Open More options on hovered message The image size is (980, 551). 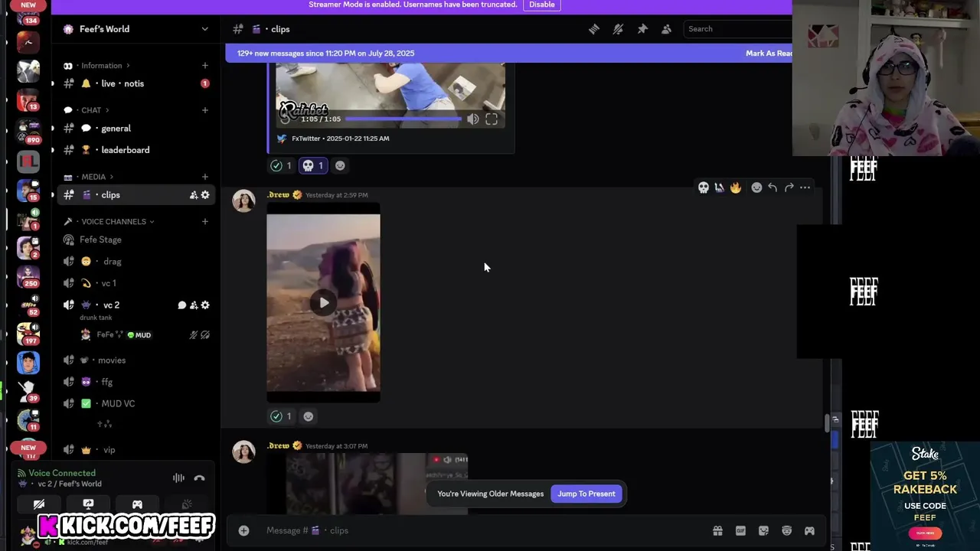pos(805,187)
